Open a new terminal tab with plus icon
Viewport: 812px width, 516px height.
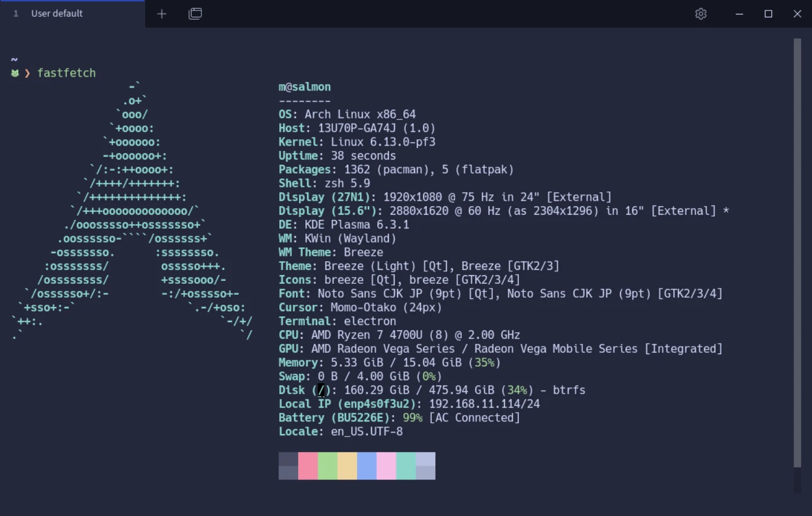click(x=162, y=14)
